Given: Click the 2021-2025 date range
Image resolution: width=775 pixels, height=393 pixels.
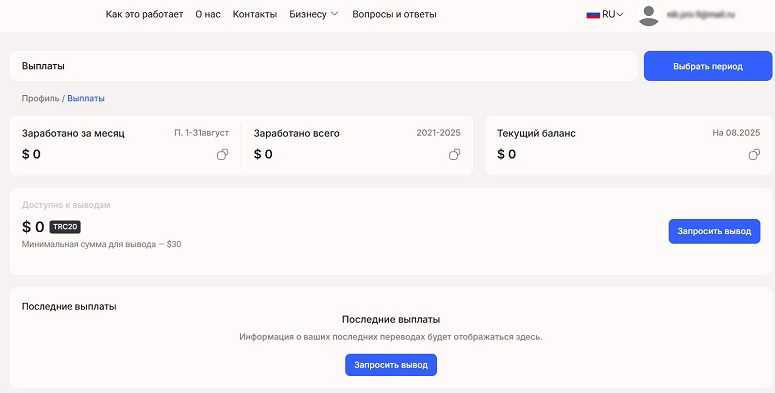Looking at the screenshot, I should tap(438, 133).
